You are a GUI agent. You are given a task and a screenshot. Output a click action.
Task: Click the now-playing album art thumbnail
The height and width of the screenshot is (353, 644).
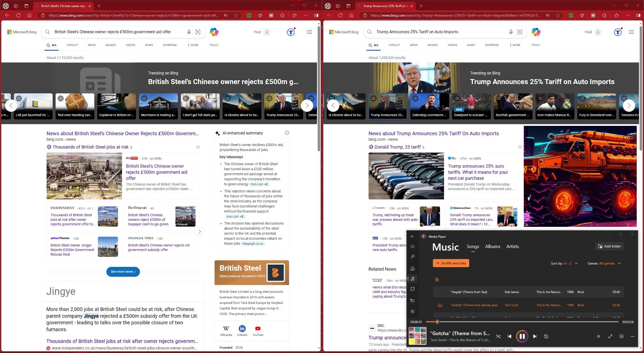pyautogui.click(x=417, y=336)
